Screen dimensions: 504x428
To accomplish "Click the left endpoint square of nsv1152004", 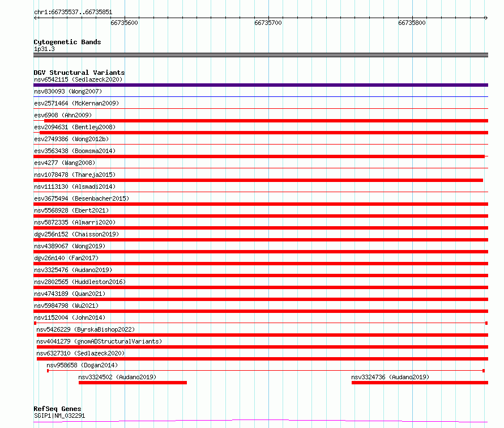I will (35, 323).
